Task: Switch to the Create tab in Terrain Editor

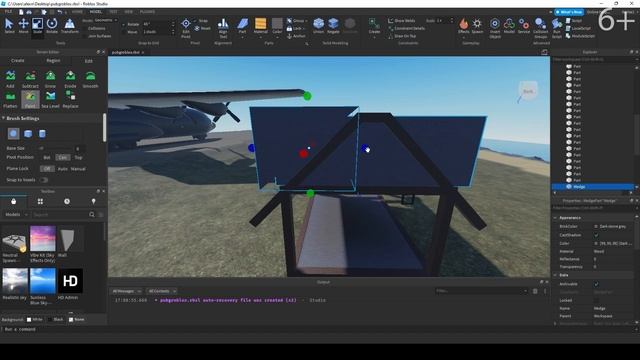Action: [x=18, y=60]
